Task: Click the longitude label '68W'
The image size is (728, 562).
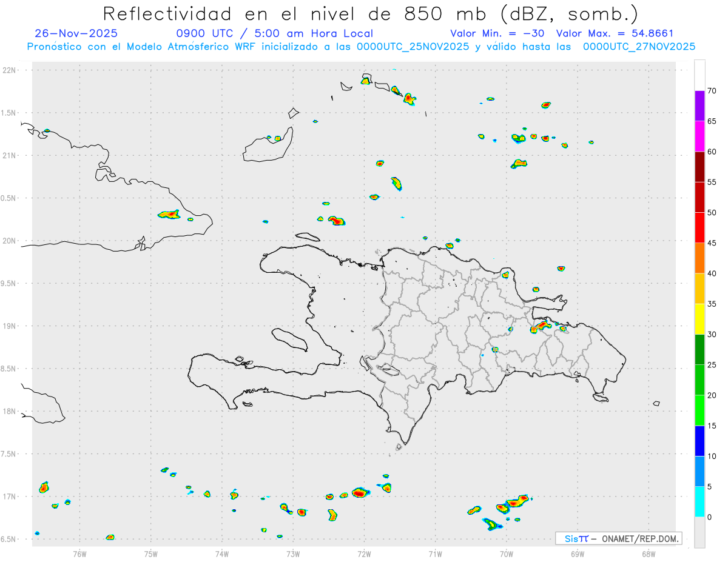Action: (649, 553)
